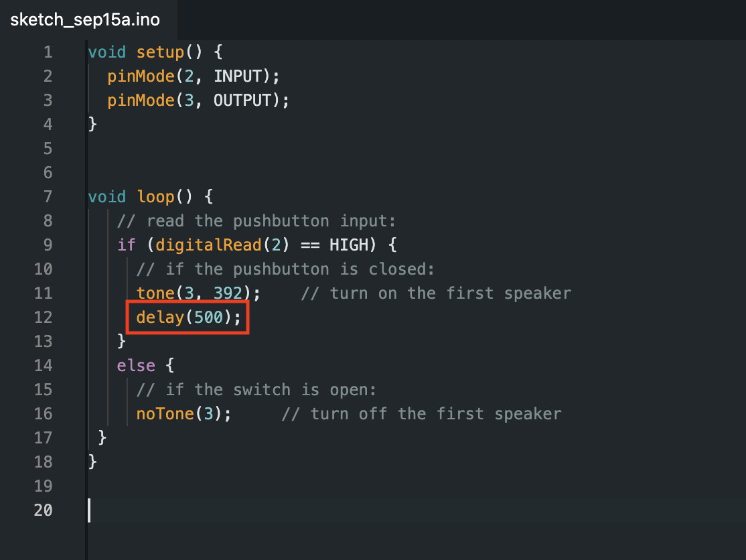The image size is (746, 560).
Task: Click the "if the pushbutton is closed" comment
Action: [x=286, y=269]
